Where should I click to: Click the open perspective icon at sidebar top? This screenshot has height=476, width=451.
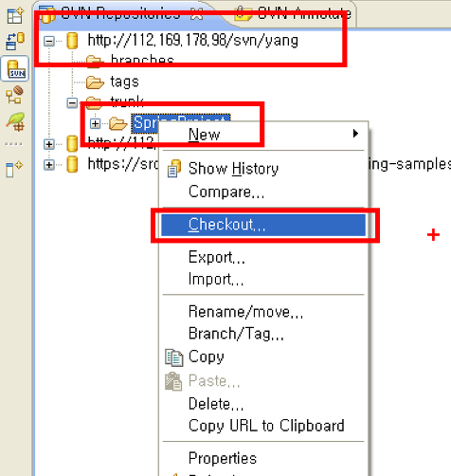pos(15,16)
